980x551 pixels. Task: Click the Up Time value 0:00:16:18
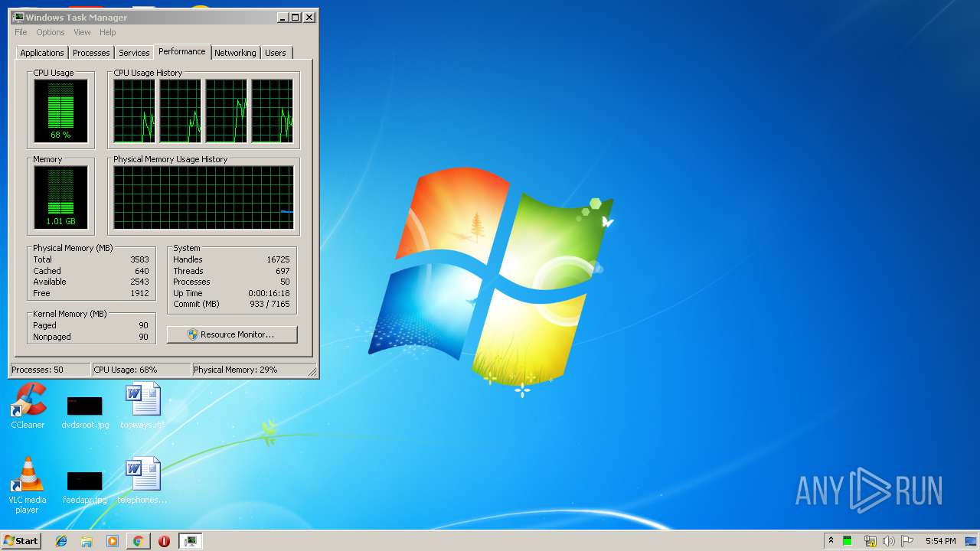(x=269, y=293)
